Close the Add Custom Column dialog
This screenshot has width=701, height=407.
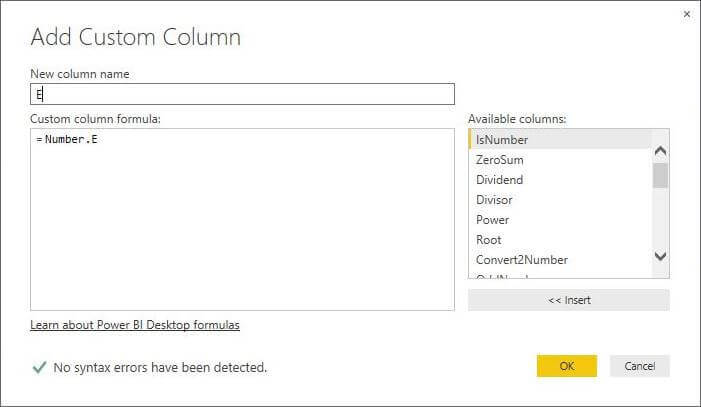point(687,14)
